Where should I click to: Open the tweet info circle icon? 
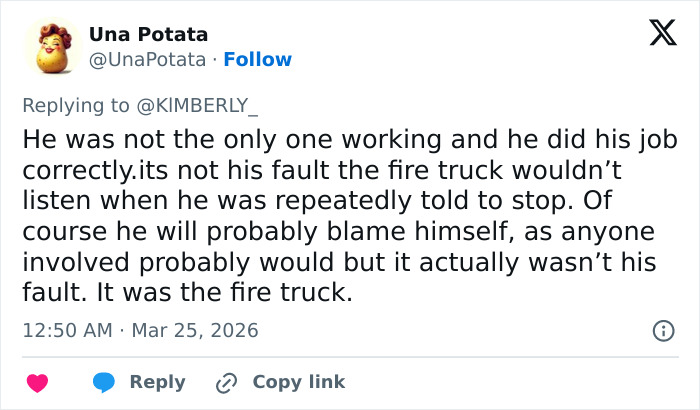click(661, 330)
